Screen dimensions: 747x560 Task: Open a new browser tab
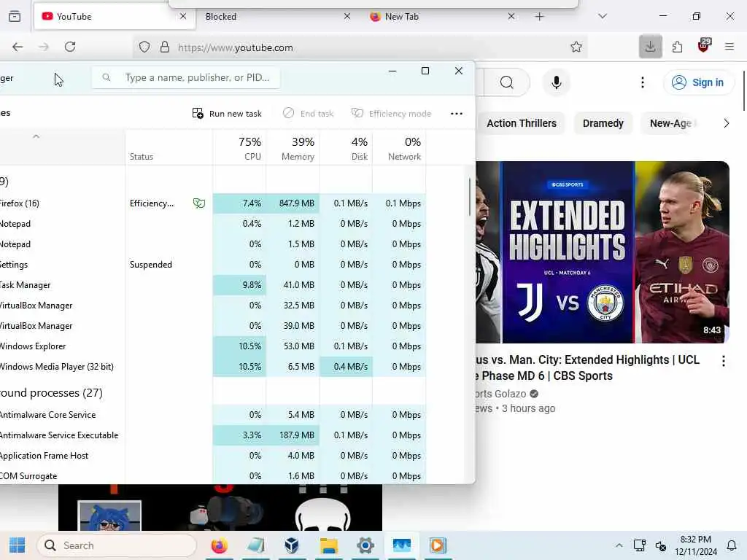click(x=539, y=17)
